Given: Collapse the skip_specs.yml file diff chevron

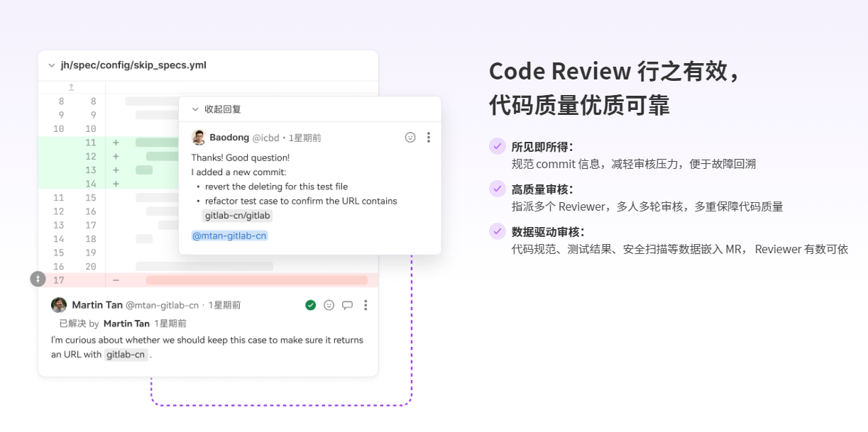Looking at the screenshot, I should pos(51,65).
